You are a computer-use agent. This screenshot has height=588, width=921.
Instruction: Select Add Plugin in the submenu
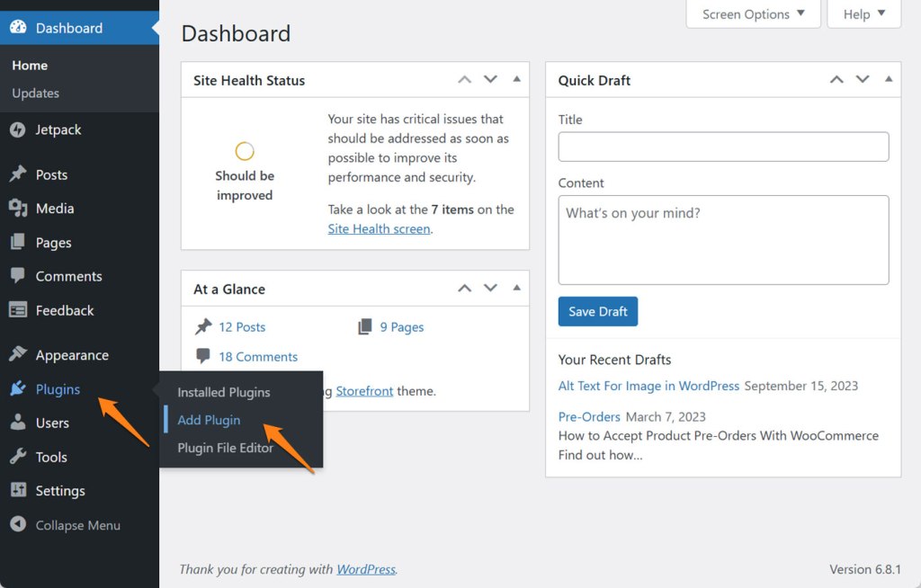click(209, 420)
